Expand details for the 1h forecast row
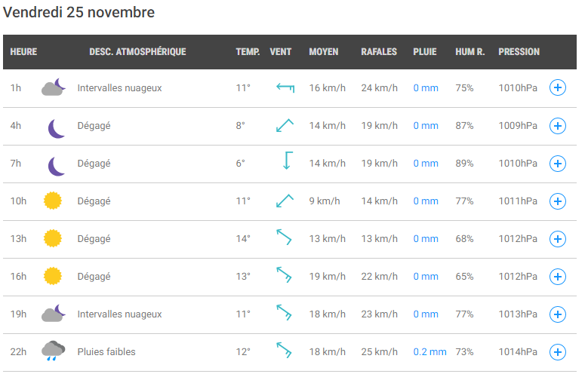This screenshot has width=588, height=377. 557,87
